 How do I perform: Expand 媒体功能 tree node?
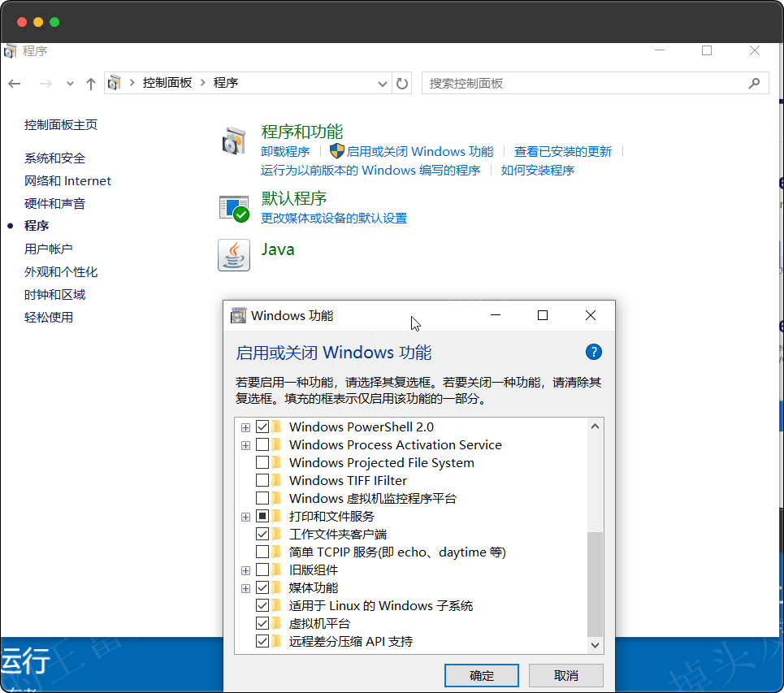245,588
